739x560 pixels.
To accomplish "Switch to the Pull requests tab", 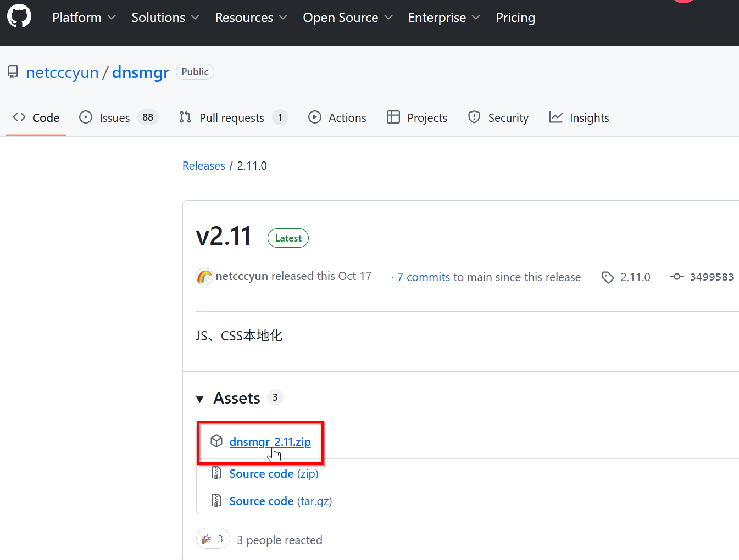I will coord(234,117).
